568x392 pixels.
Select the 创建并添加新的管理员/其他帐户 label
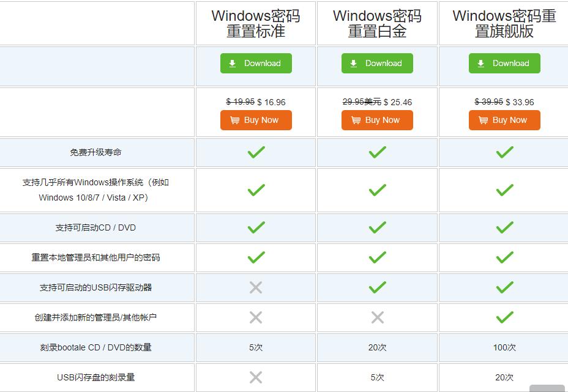point(95,317)
